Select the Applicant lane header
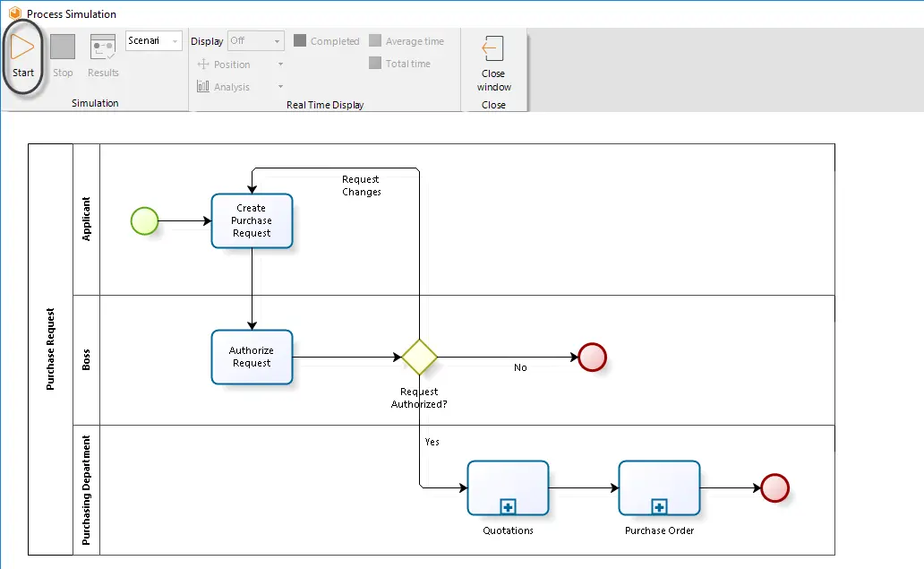This screenshot has width=924, height=569. point(86,220)
